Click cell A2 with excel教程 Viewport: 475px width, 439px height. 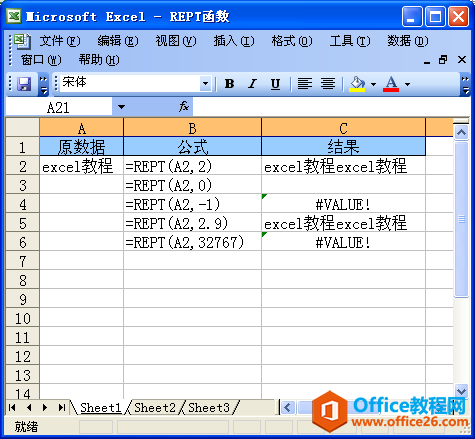click(81, 166)
